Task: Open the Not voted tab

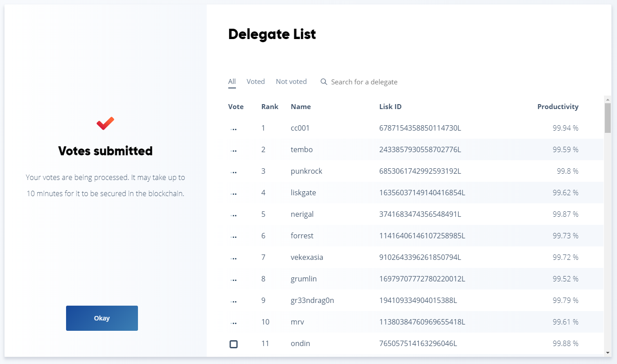Action: 291,82
